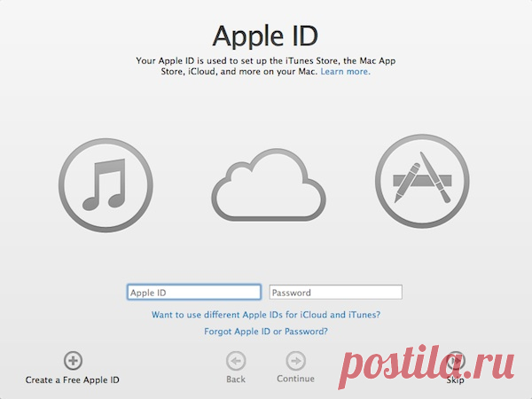Click the Back arrow icon
Screen dimensions: 532x399
(236, 361)
